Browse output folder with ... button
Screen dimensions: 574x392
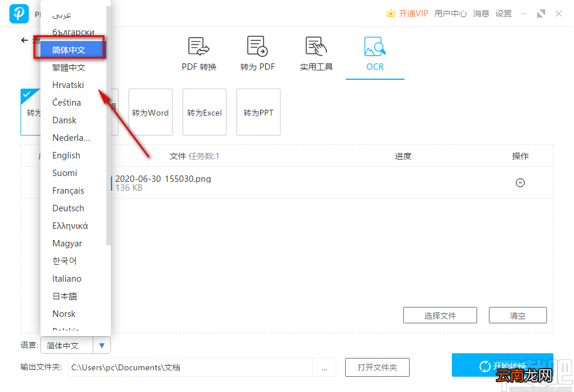pos(325,367)
